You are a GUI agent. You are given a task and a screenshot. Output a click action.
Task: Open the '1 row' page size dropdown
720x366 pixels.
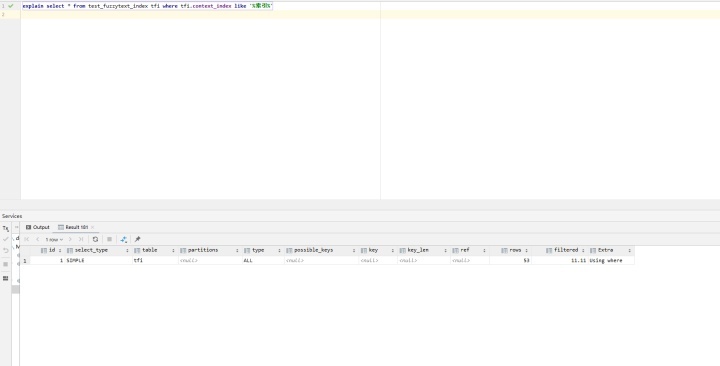pyautogui.click(x=54, y=240)
